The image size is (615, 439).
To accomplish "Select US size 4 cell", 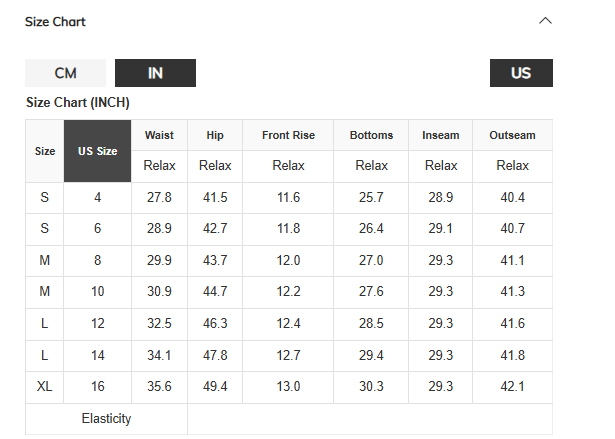I will [x=98, y=198].
